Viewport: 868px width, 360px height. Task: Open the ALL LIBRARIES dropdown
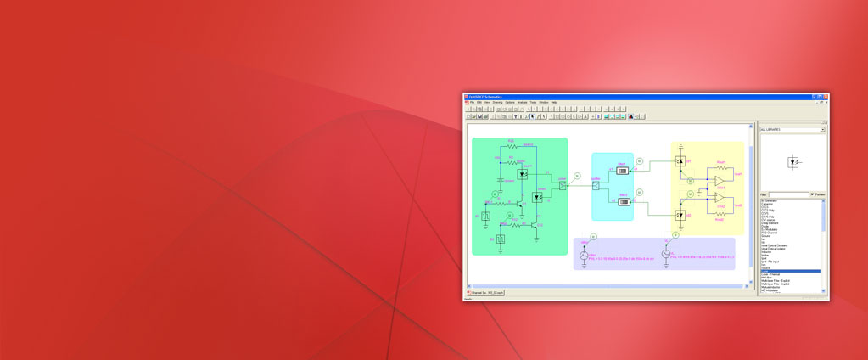[821, 130]
